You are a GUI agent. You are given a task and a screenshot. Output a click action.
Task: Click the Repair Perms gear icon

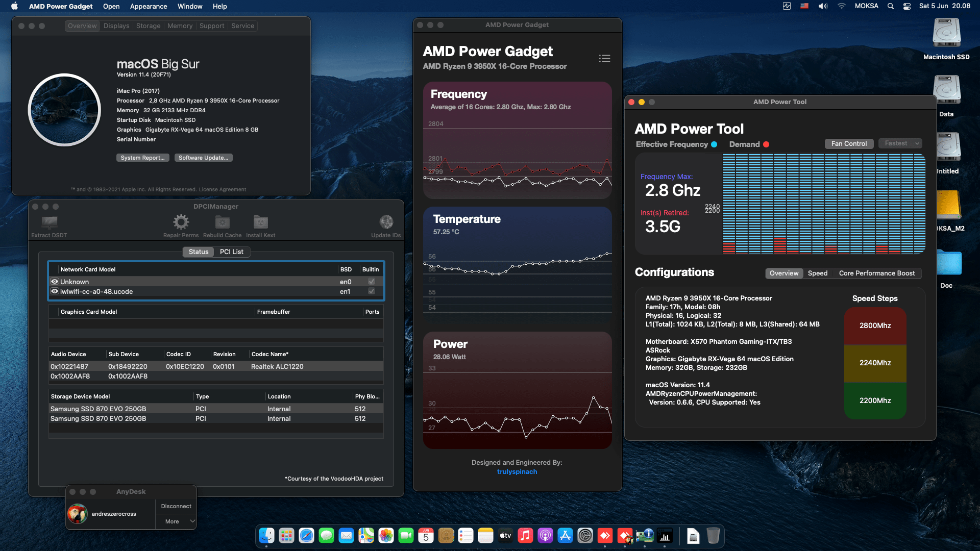tap(181, 222)
